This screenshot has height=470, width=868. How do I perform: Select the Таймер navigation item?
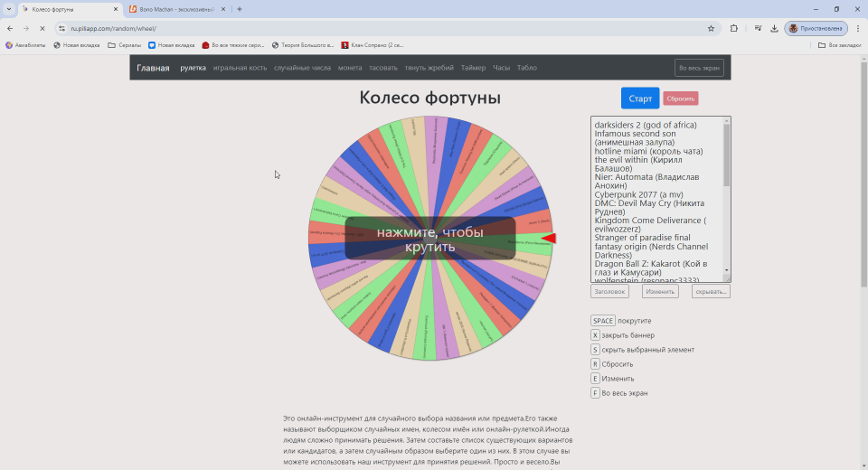click(x=473, y=68)
